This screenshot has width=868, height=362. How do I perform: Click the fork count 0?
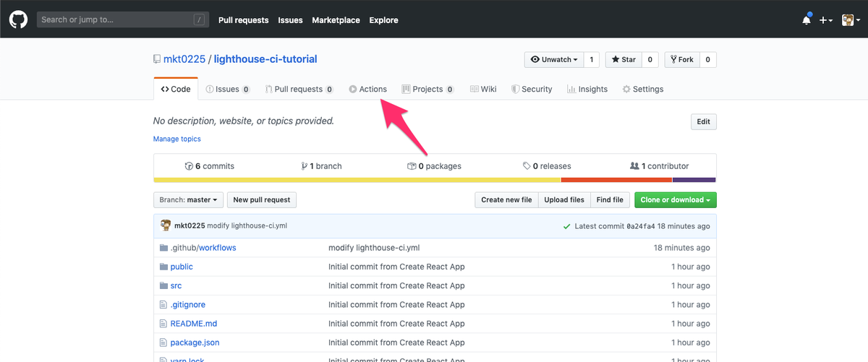(707, 59)
